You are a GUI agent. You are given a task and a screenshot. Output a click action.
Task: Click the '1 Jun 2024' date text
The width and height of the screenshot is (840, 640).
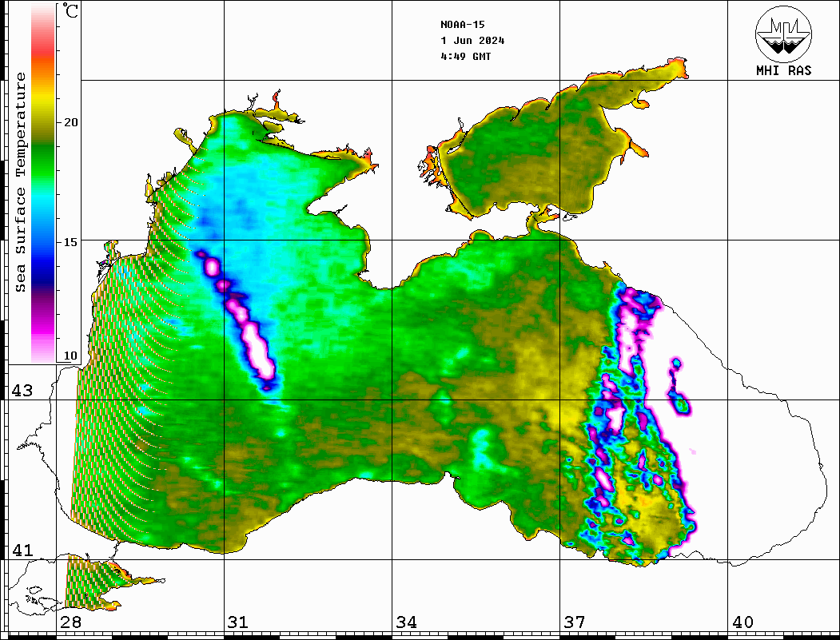pos(472,41)
